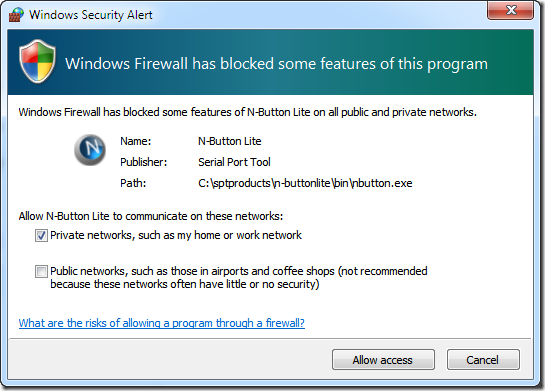Click the N-Button Lite name value
The width and height of the screenshot is (545, 391).
(x=230, y=141)
